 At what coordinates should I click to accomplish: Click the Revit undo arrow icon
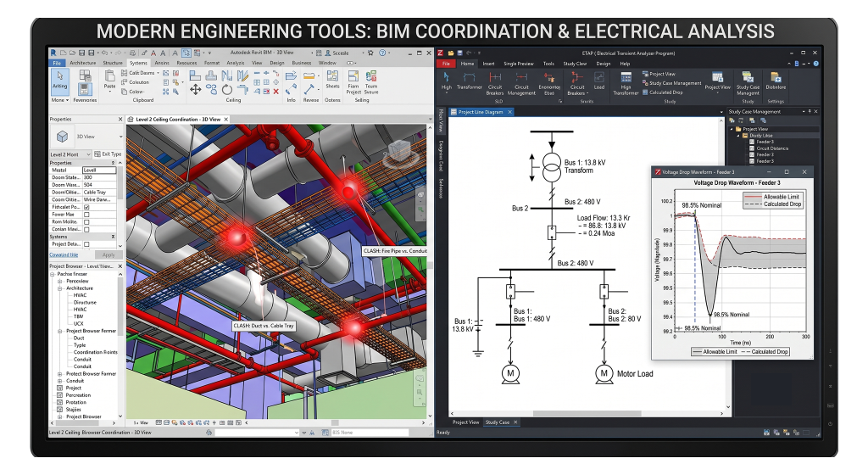[103, 53]
